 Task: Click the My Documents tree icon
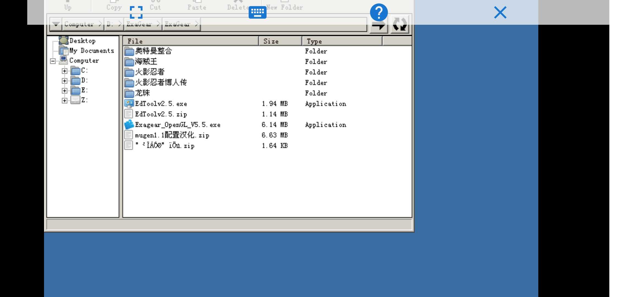(x=64, y=51)
